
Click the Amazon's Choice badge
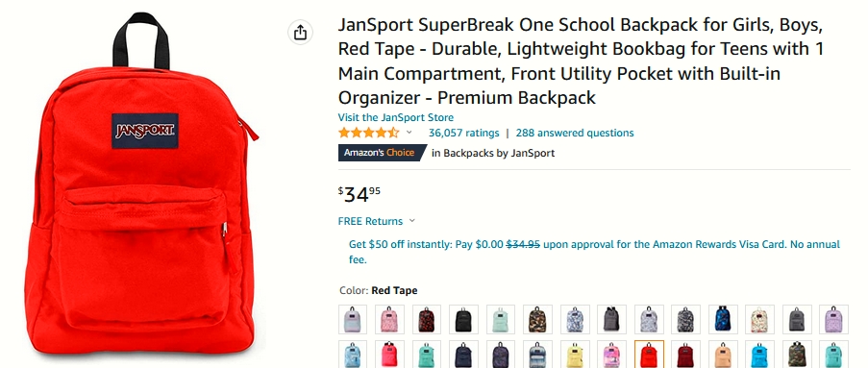(383, 153)
